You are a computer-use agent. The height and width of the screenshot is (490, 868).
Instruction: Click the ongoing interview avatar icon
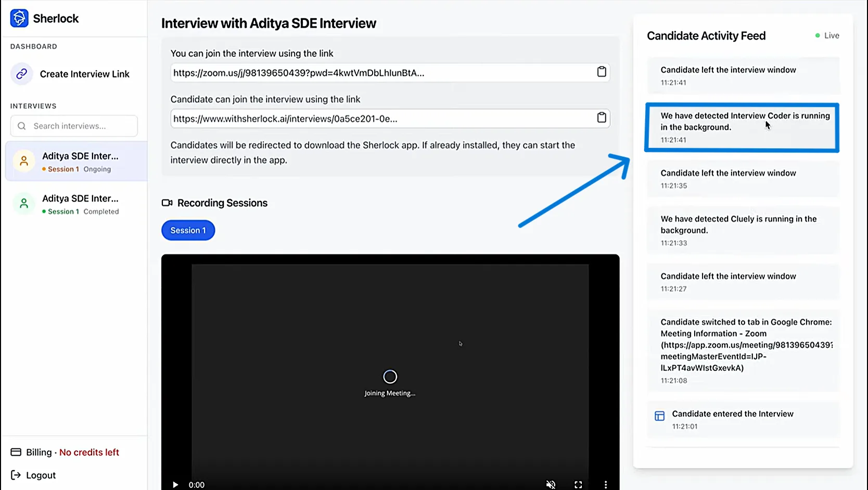(23, 161)
